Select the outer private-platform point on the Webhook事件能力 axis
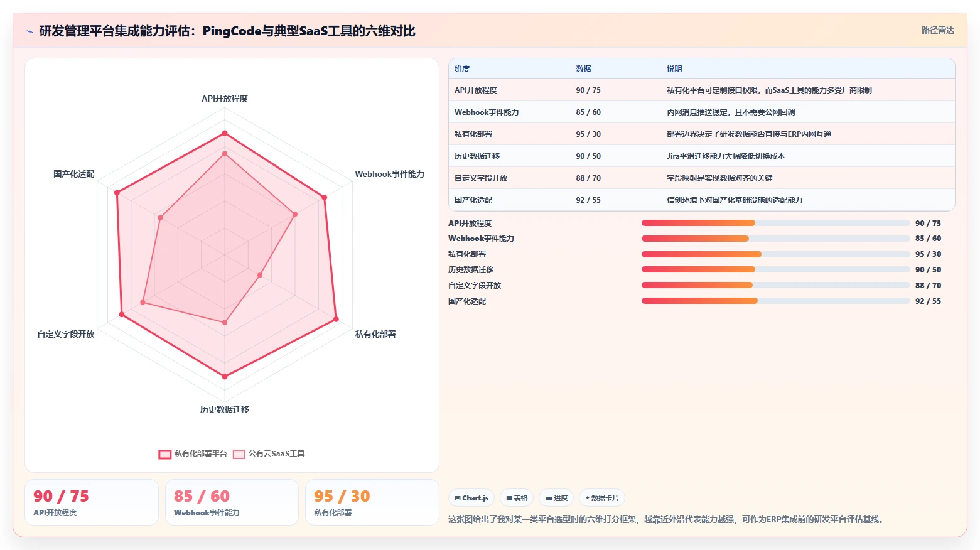 click(324, 197)
